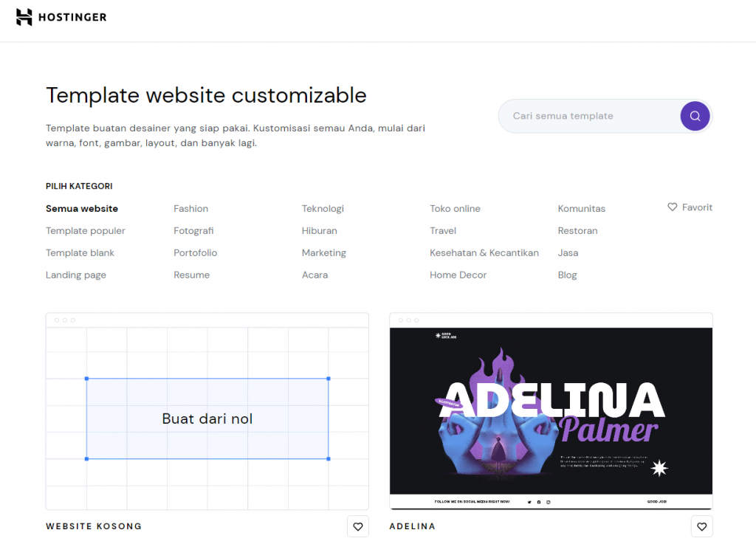
Task: Open the Buat dari nol blank template preview
Action: point(207,411)
